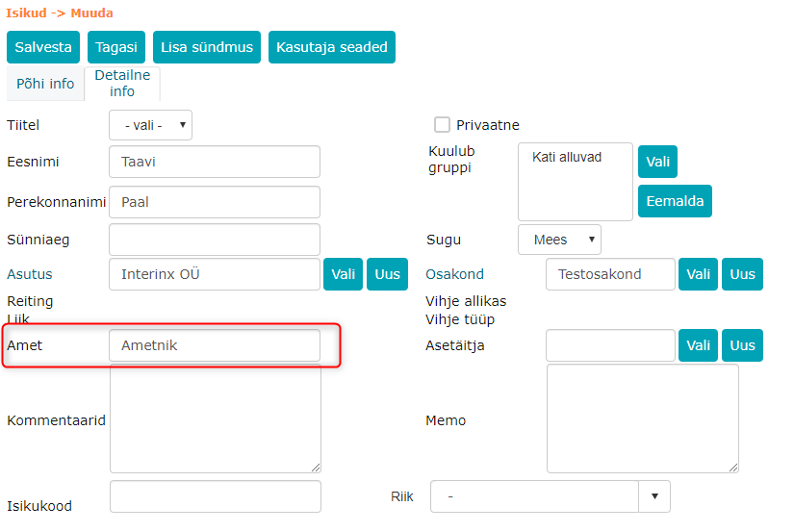Click inside the Amet field

click(215, 345)
